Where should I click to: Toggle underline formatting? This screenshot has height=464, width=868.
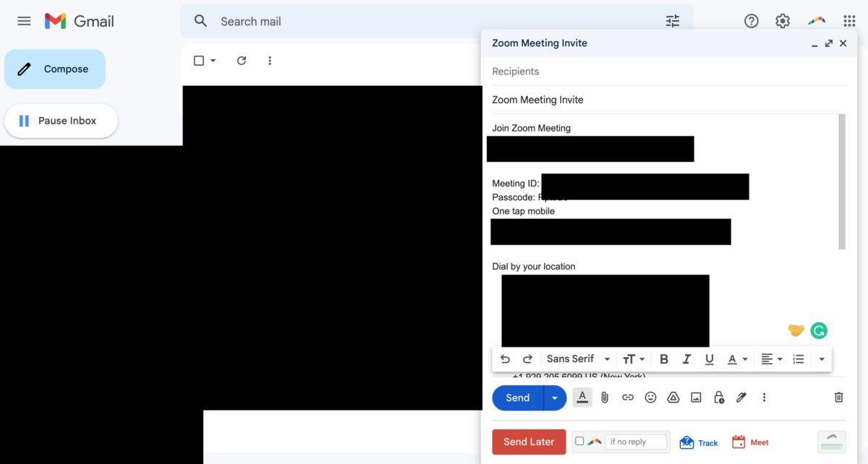click(x=710, y=359)
